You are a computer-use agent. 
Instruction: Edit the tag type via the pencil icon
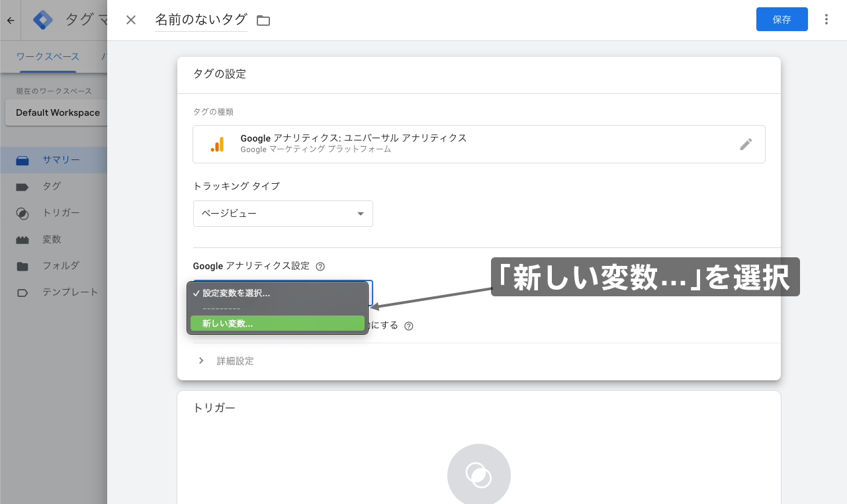[x=746, y=144]
